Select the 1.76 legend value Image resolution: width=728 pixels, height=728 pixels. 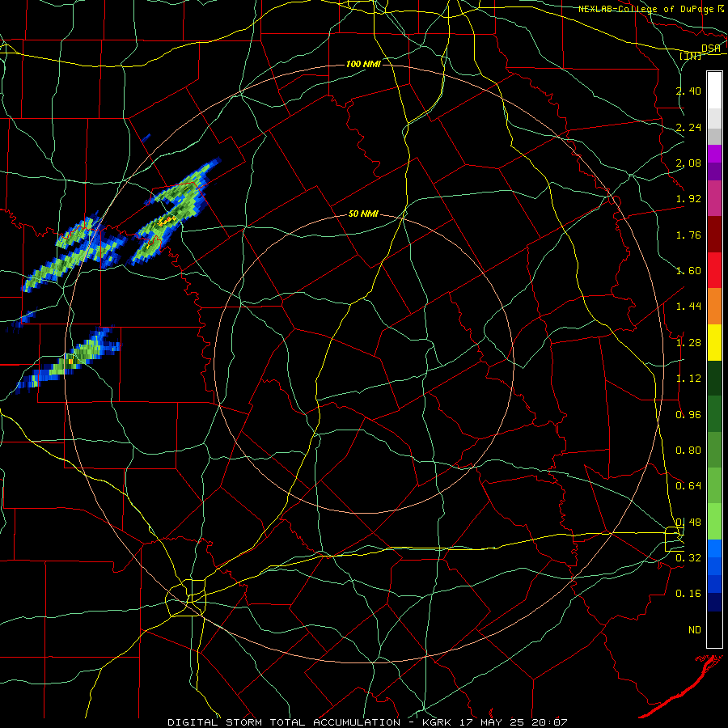pos(688,235)
